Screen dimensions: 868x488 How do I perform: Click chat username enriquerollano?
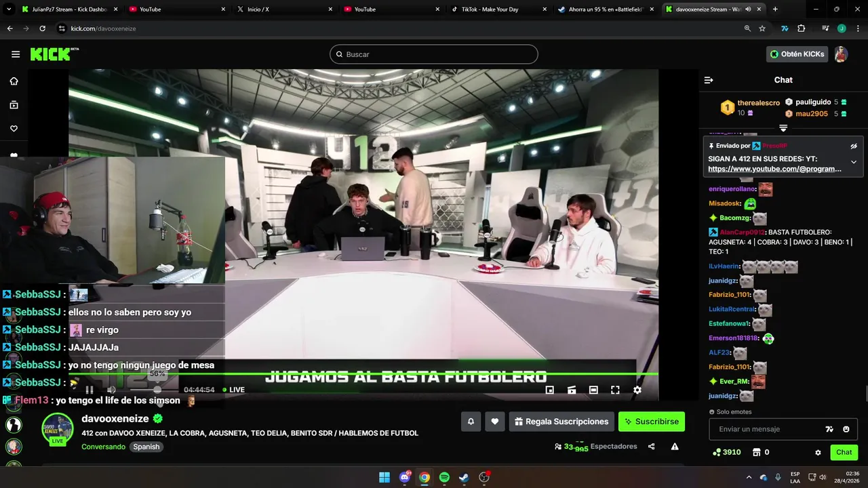click(732, 189)
